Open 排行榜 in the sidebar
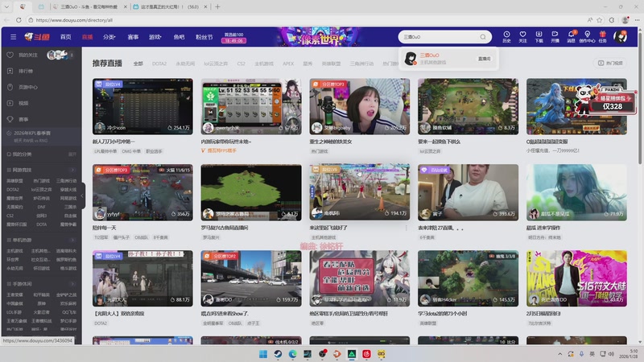 pyautogui.click(x=26, y=71)
